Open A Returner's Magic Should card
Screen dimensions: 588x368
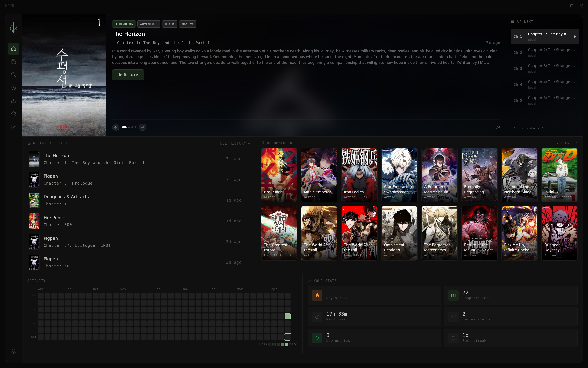pos(439,175)
